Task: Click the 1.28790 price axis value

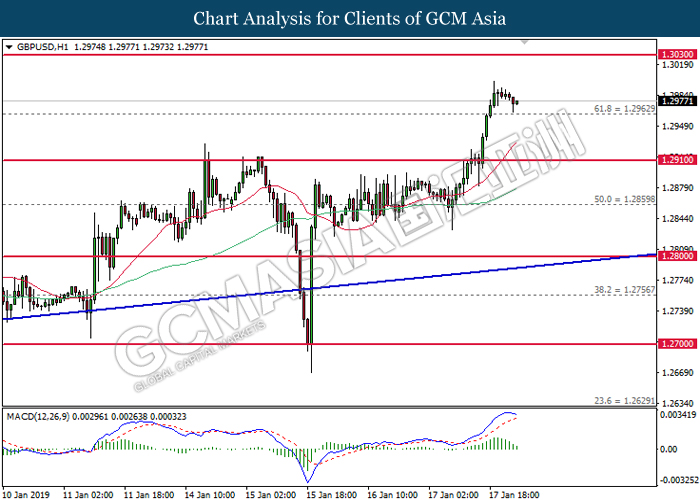Action: (678, 188)
